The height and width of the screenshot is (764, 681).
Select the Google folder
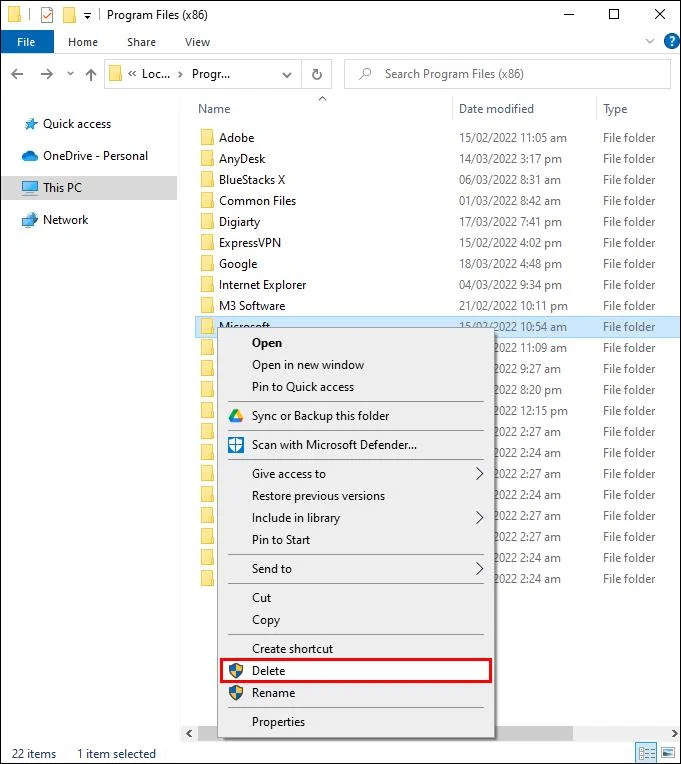[x=238, y=264]
